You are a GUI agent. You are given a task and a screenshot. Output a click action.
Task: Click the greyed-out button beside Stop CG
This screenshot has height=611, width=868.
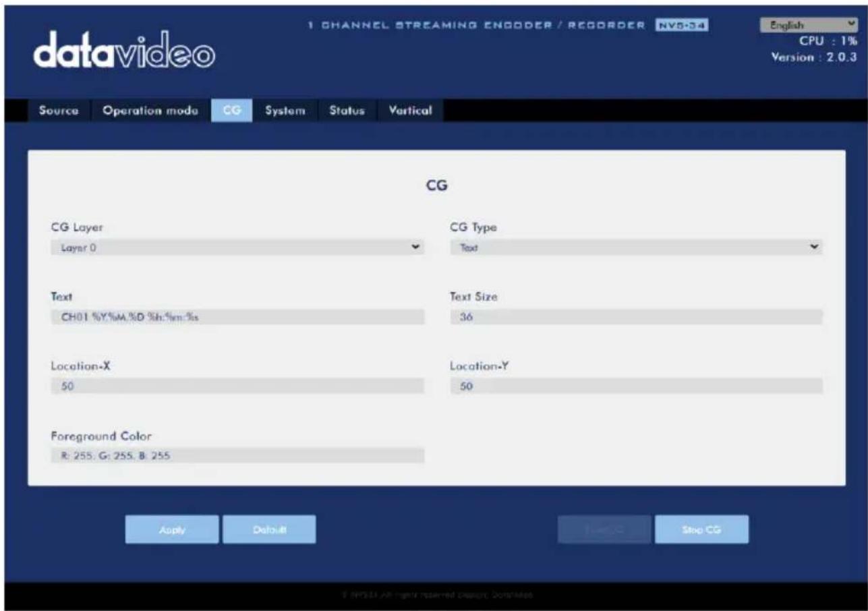coord(604,529)
